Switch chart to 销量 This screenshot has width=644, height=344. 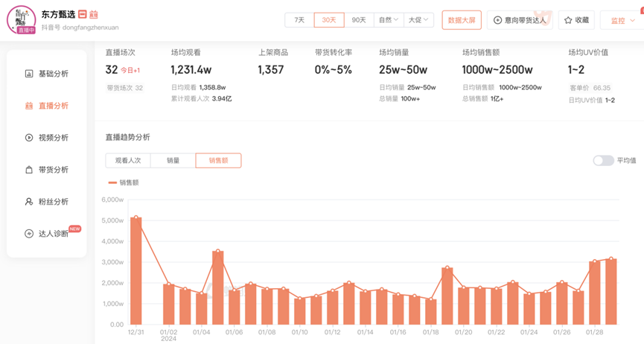coord(173,160)
